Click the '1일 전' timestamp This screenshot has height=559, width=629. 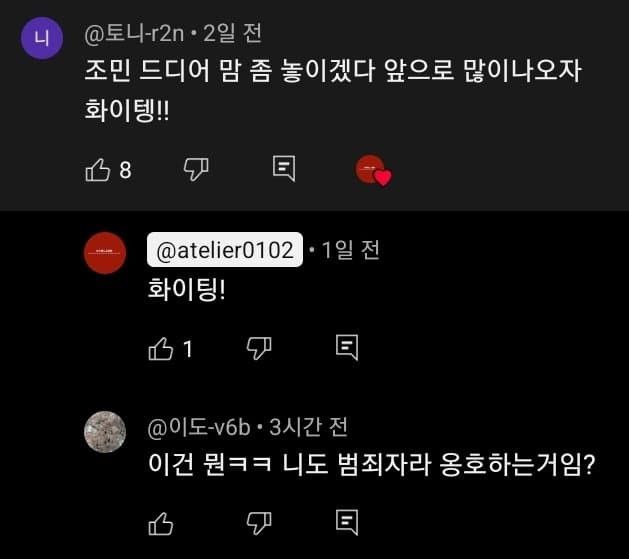(350, 250)
